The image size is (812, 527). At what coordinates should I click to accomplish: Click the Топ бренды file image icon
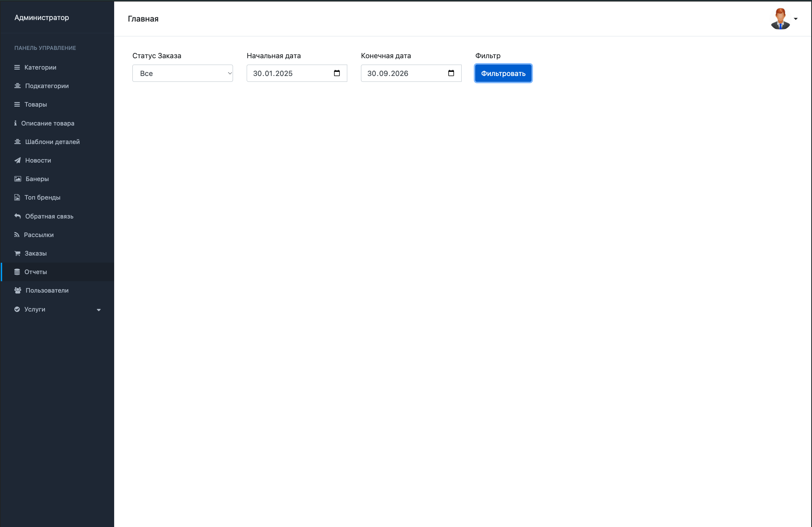tap(17, 197)
